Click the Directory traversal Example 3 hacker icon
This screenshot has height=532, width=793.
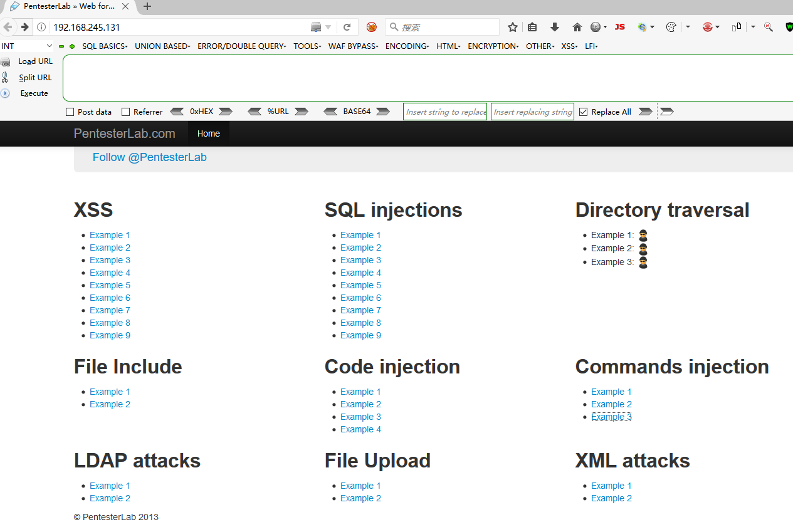(x=643, y=262)
